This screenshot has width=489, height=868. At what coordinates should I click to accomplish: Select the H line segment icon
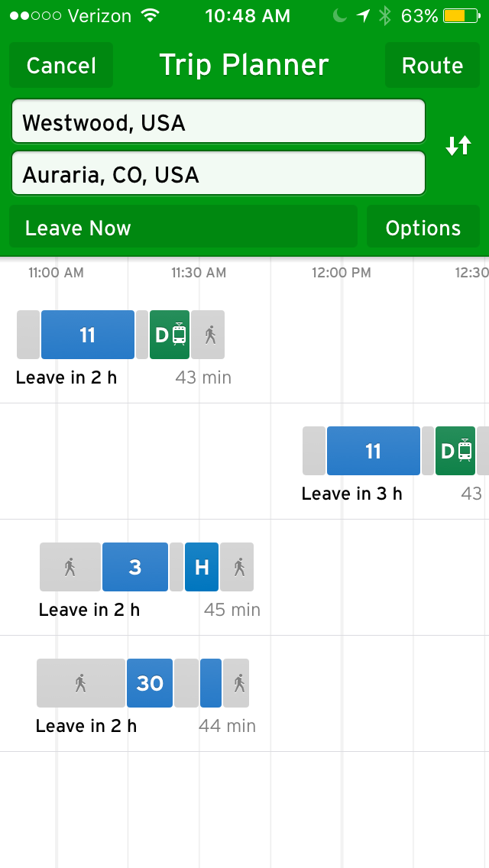tap(202, 567)
